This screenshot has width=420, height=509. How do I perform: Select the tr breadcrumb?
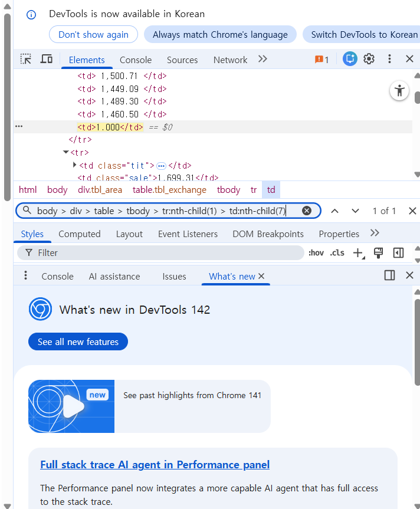pyautogui.click(x=254, y=190)
